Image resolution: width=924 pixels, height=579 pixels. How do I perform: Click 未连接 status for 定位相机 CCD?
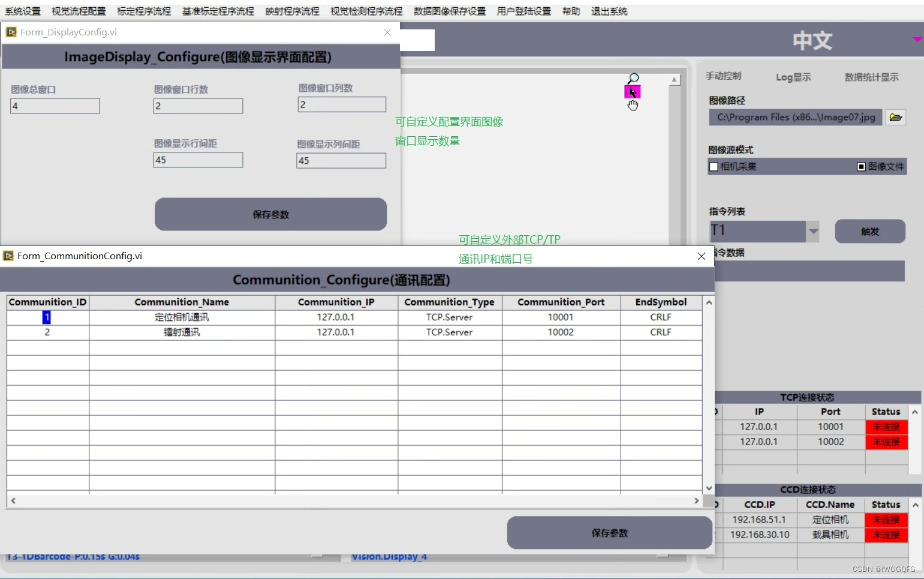(x=886, y=520)
